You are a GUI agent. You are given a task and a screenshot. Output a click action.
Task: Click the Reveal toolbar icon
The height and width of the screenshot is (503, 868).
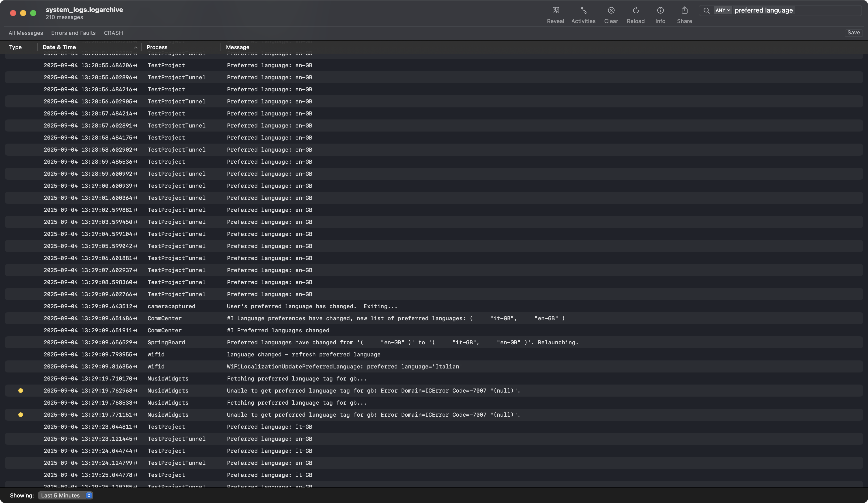tap(555, 10)
